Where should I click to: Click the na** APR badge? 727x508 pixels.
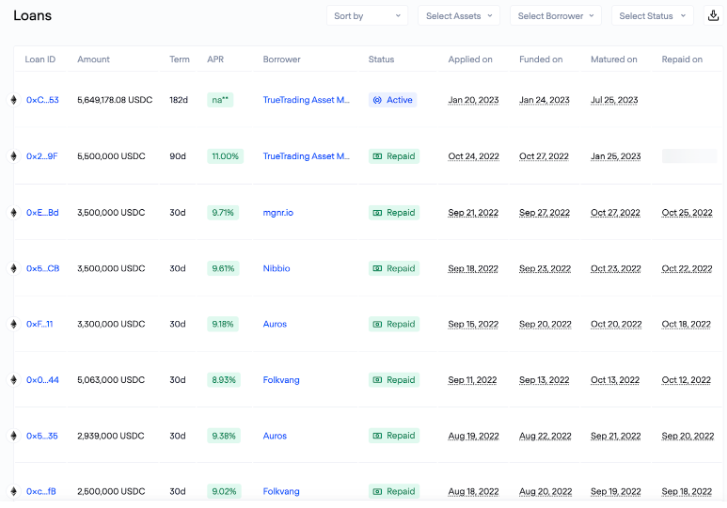click(220, 100)
